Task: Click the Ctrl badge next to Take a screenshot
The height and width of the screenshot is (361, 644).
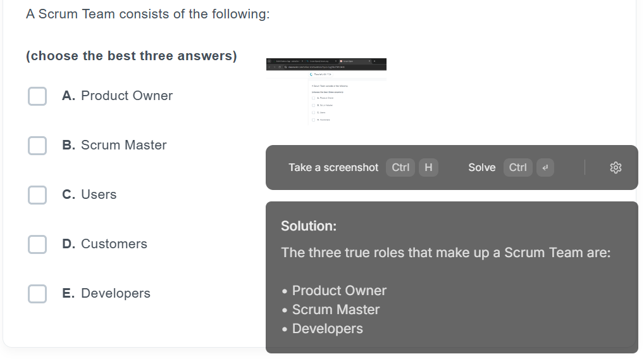Action: pyautogui.click(x=400, y=168)
